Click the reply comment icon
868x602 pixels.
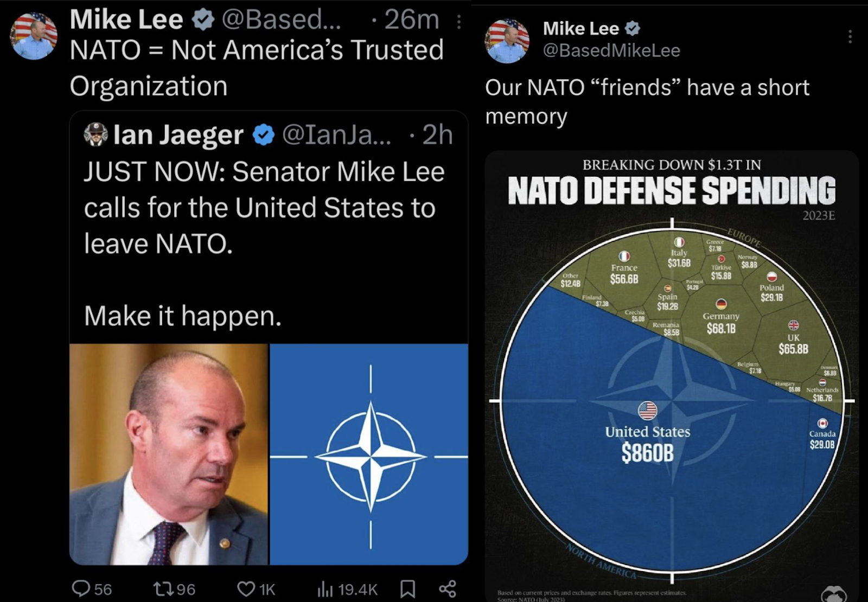coord(81,588)
